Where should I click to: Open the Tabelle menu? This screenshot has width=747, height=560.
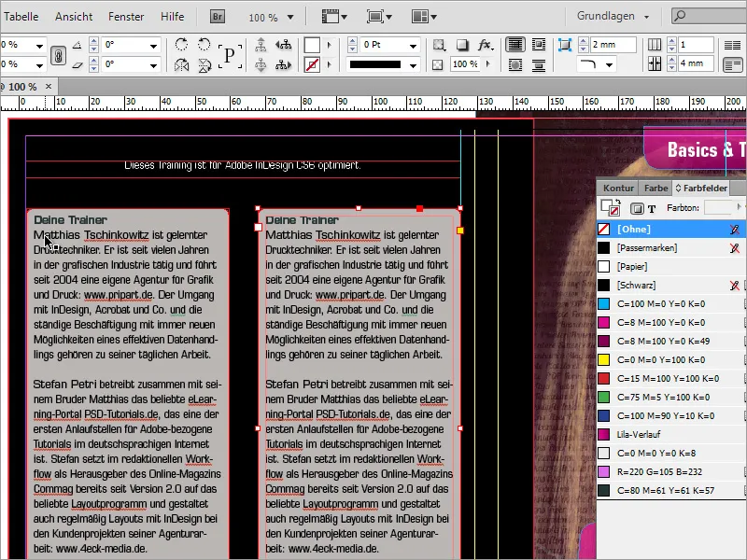21,17
